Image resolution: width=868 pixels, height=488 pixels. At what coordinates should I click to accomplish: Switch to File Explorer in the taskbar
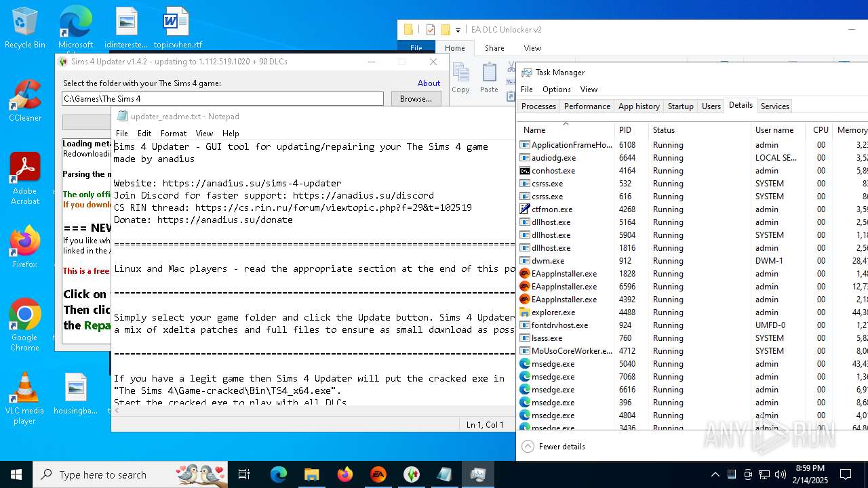coord(311,474)
